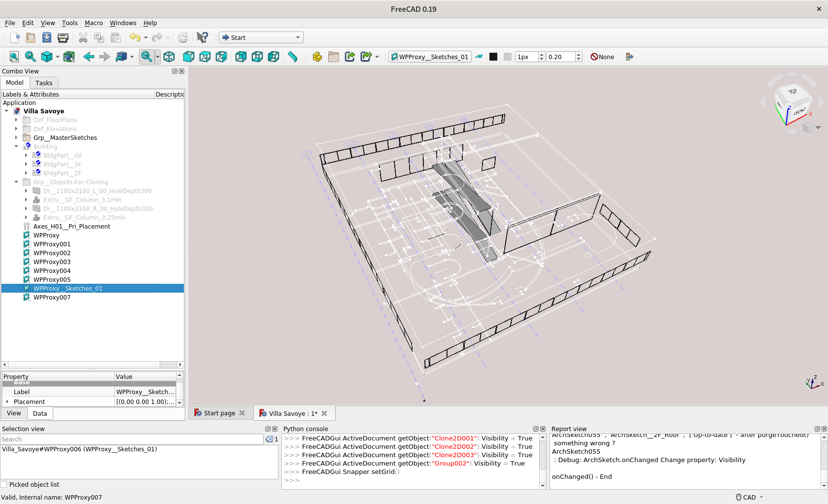This screenshot has height=504, width=828.
Task: Expand the Grp__MasterSketches folder
Action: (16, 138)
